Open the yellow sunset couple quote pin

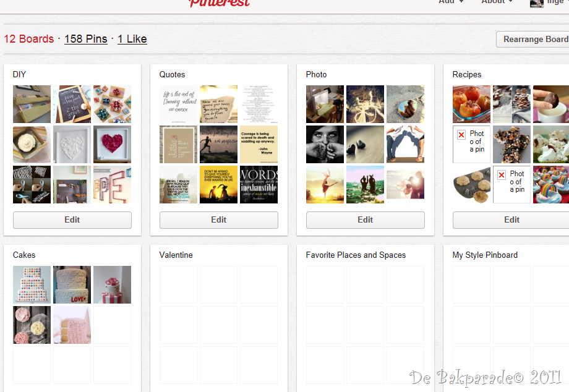219,185
